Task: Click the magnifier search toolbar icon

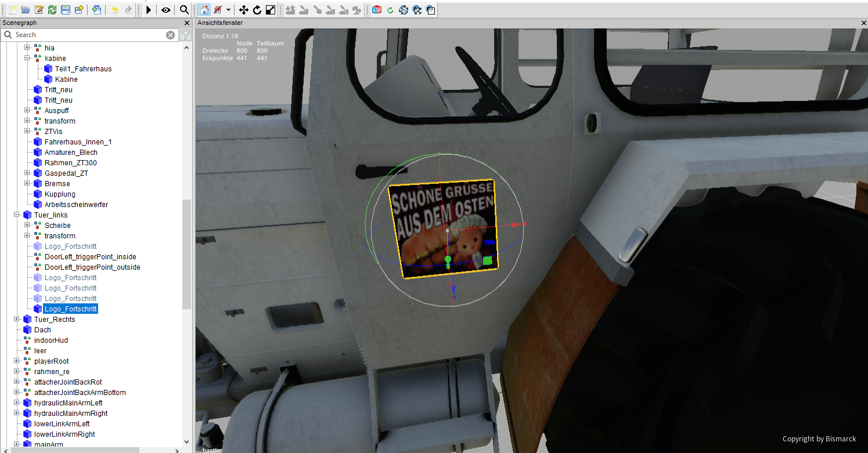Action: 184,10
